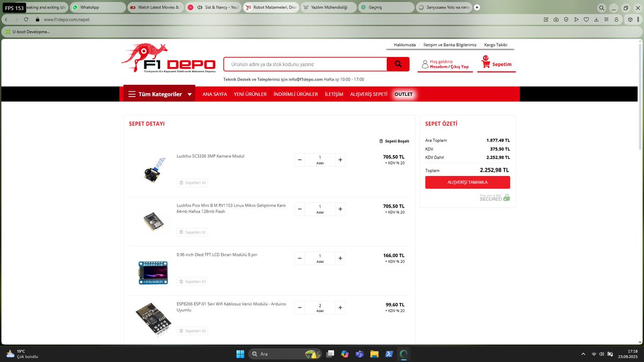Open İNDİRİMLİ ÜRÜNLER menu item
Image resolution: width=644 pixels, height=362 pixels.
[296, 94]
